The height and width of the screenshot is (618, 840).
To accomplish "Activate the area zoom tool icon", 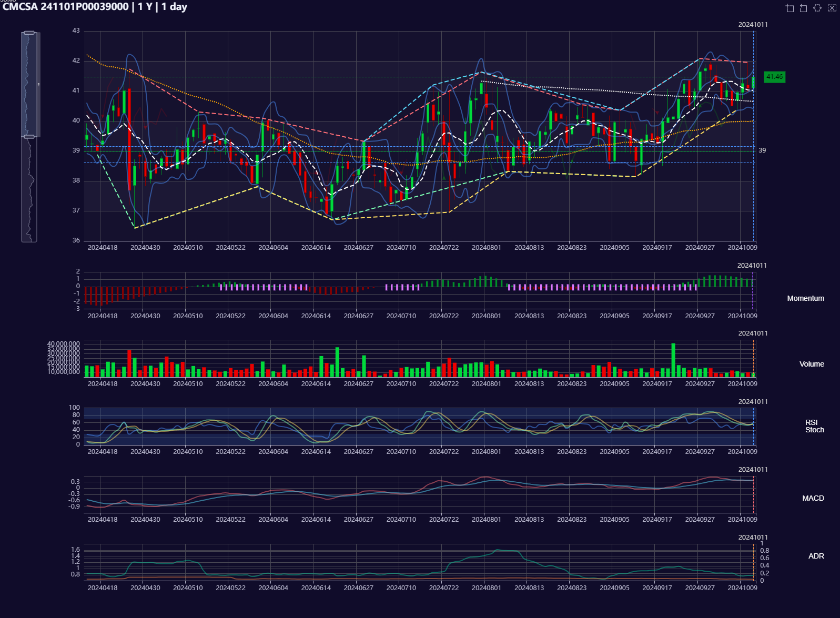I will 790,8.
